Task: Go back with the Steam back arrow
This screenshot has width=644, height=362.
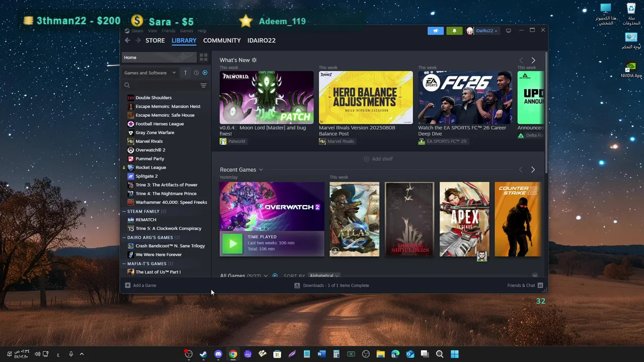Action: pyautogui.click(x=127, y=40)
